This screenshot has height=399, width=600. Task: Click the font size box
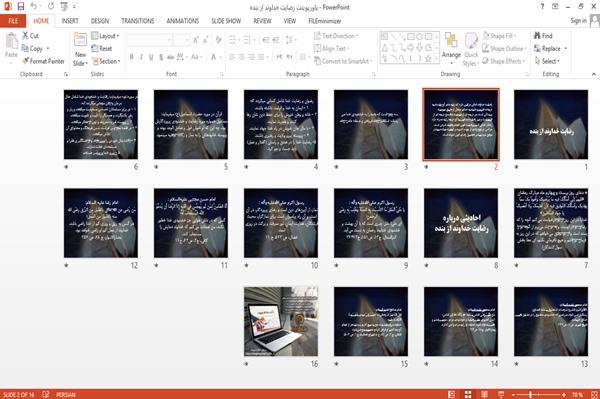181,40
